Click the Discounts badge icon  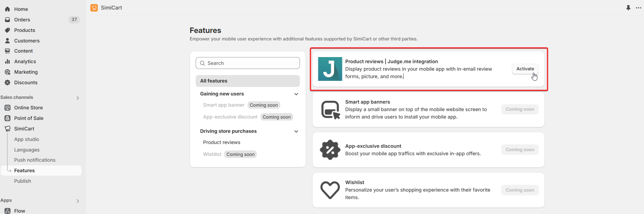tap(7, 83)
